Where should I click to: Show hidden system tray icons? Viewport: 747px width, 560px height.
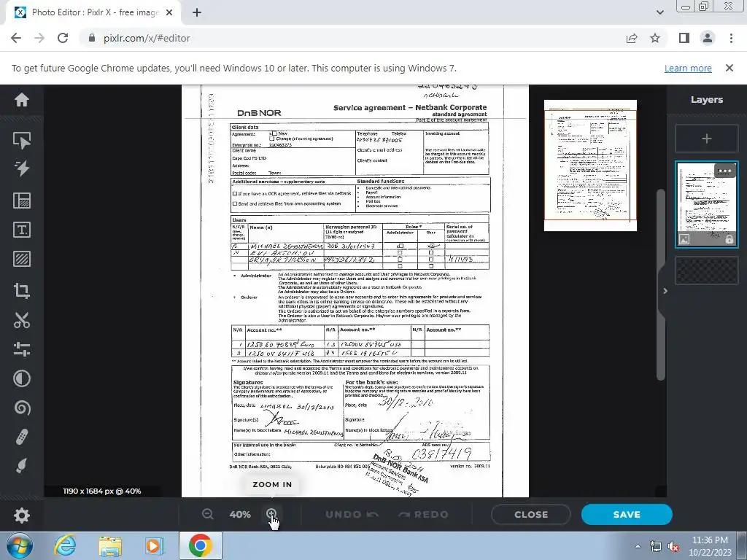(x=638, y=546)
